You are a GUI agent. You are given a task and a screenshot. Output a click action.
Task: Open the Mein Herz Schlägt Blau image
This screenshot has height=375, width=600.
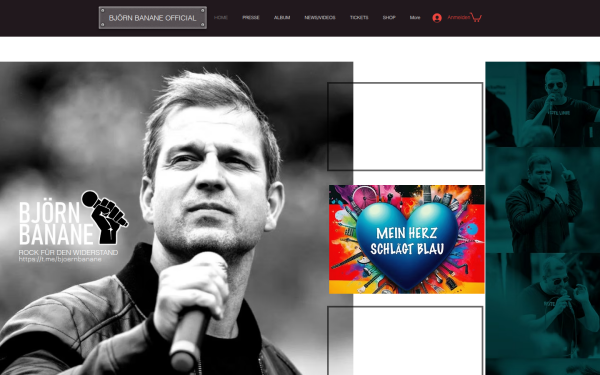click(407, 240)
